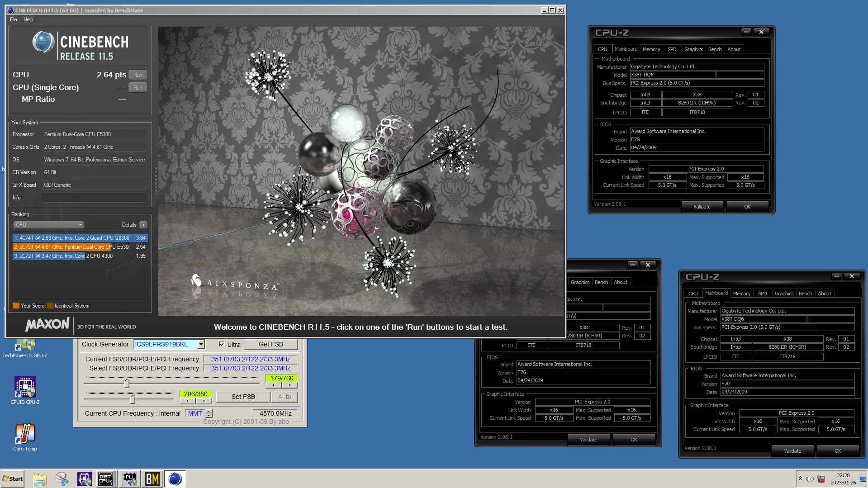Image resolution: width=868 pixels, height=488 pixels.
Task: Open Graphics tab in partly covered CPU-Z window
Action: pyautogui.click(x=580, y=282)
